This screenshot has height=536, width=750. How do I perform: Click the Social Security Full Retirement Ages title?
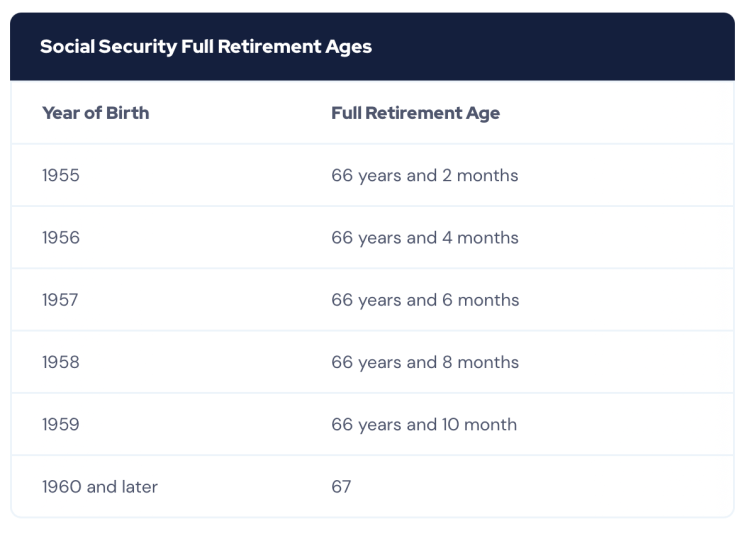pyautogui.click(x=206, y=47)
